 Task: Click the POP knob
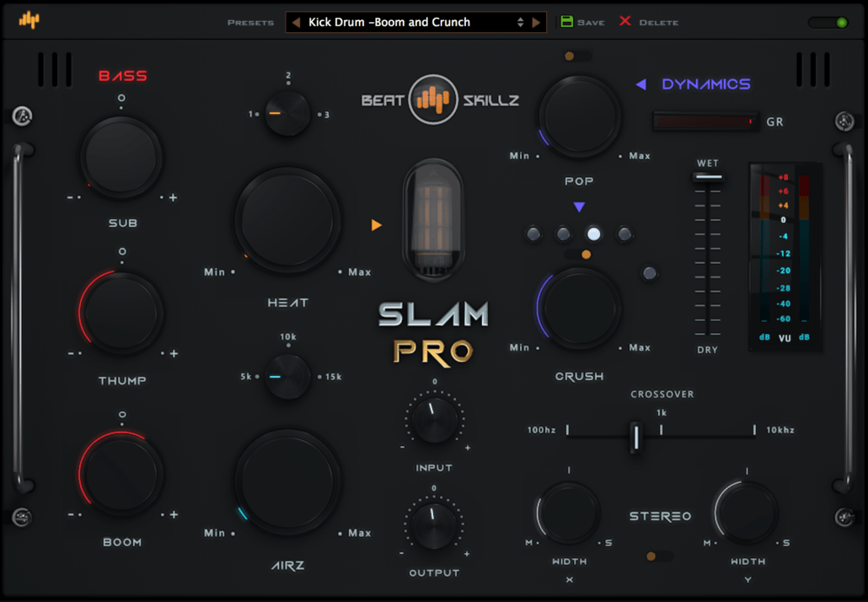point(580,117)
